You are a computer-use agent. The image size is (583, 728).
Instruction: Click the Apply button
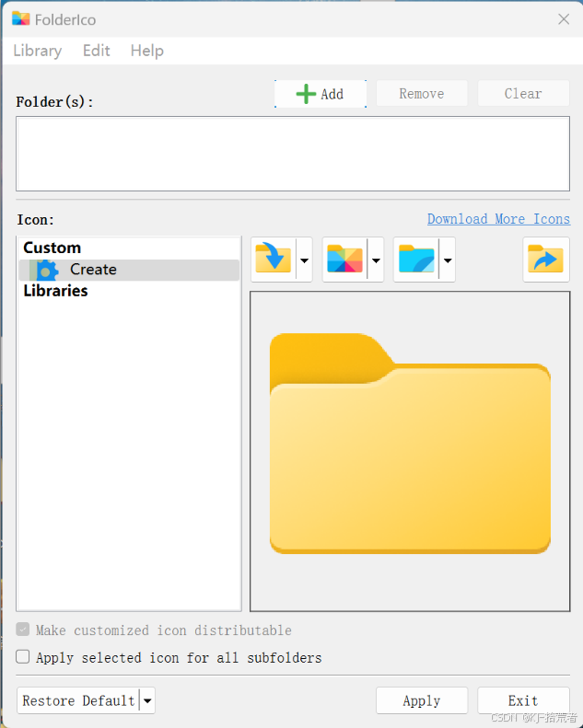(x=422, y=700)
